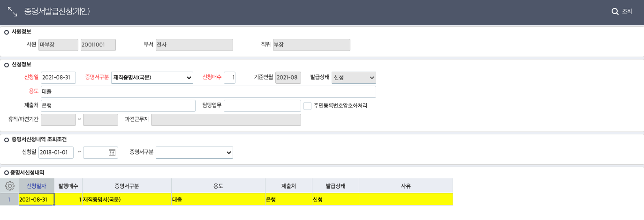
Task: Click the expand window arrows icon
Action: 12,12
